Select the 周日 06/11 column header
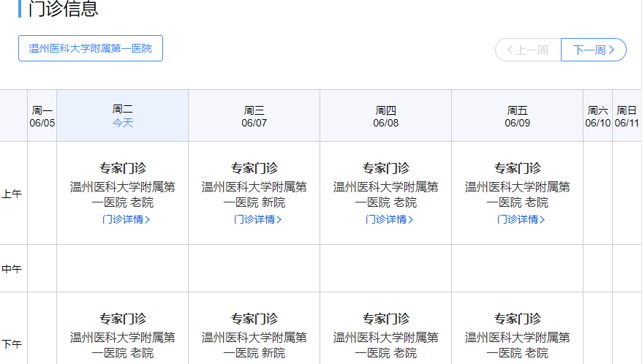The width and height of the screenshot is (642, 364). coord(627,115)
